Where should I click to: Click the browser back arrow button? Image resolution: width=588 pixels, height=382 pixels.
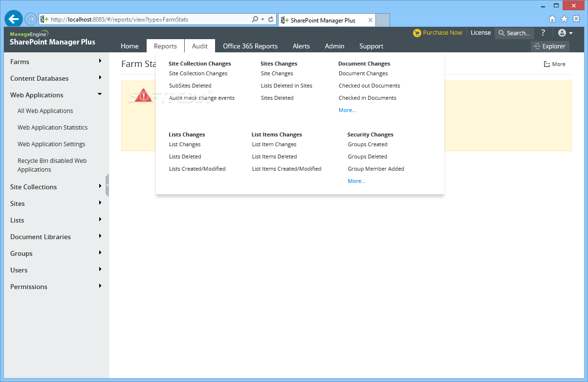(x=14, y=19)
